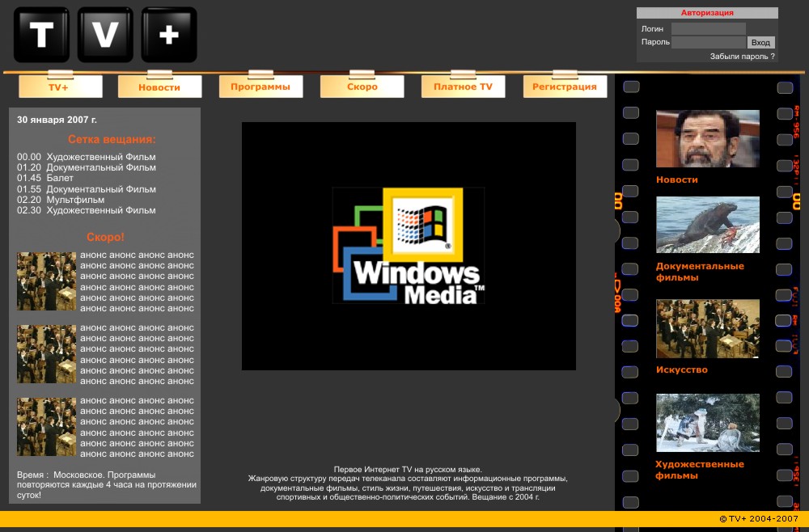Click the T logo tile
This screenshot has height=532, width=809.
(41, 35)
